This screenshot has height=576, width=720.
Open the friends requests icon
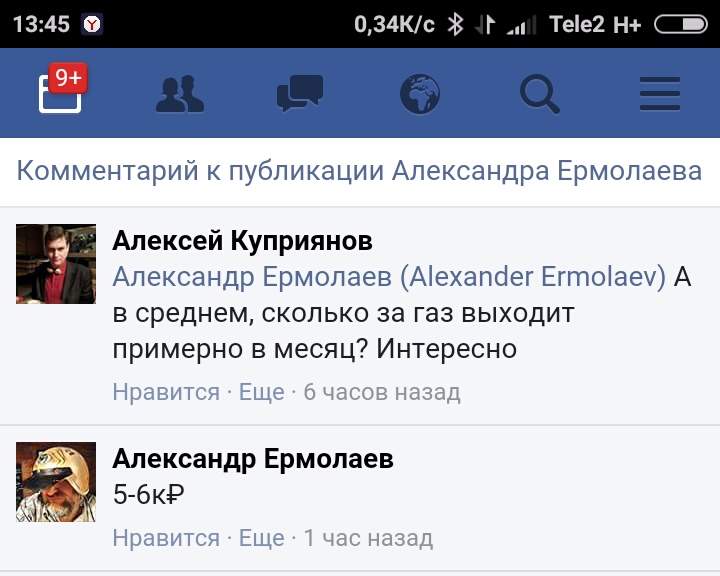(180, 94)
